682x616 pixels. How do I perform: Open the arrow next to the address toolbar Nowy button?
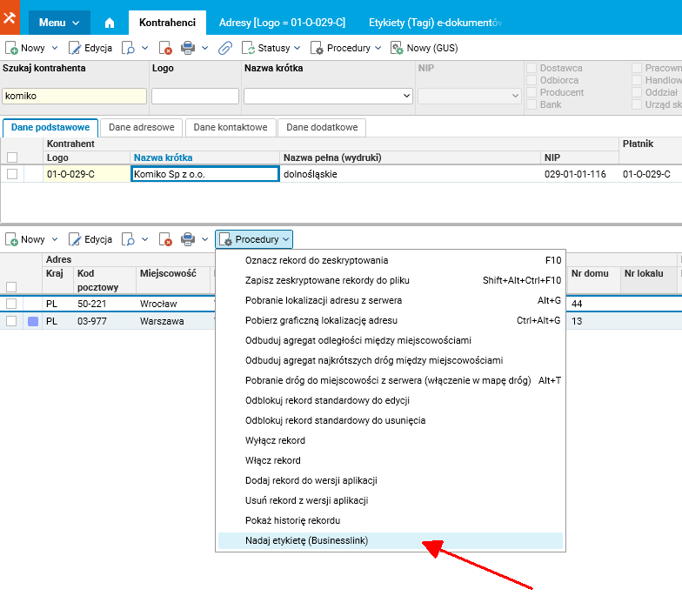(x=55, y=239)
